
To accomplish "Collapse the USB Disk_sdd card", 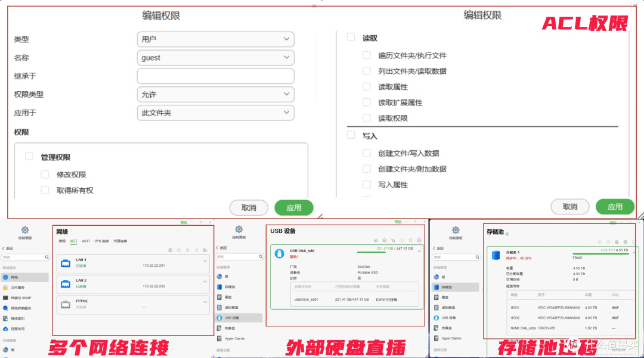I will pos(419,251).
